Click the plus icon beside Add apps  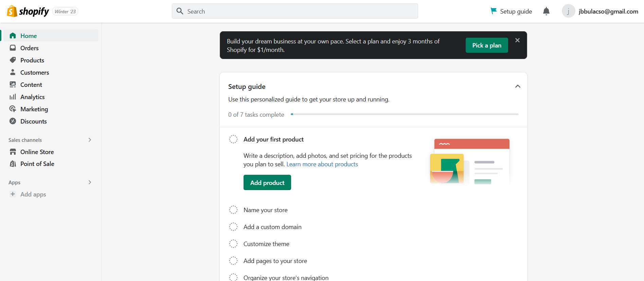click(13, 194)
